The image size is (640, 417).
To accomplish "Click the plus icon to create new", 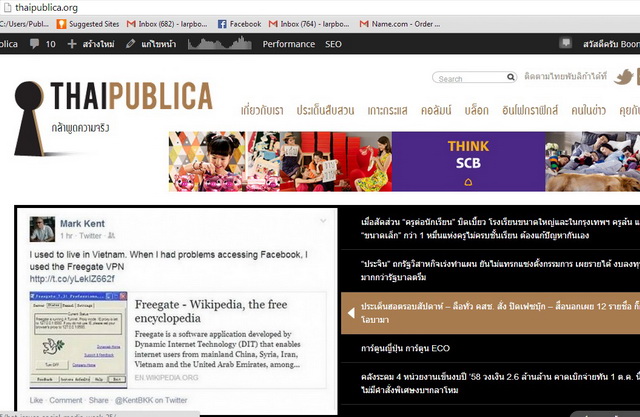I will pos(71,44).
